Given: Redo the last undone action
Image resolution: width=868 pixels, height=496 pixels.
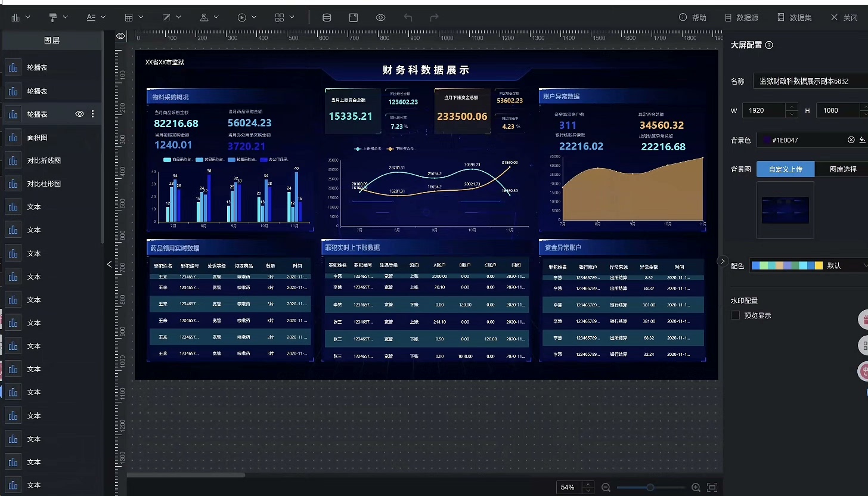Looking at the screenshot, I should click(x=435, y=18).
